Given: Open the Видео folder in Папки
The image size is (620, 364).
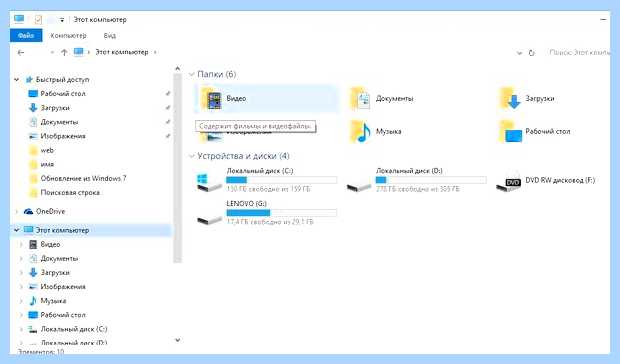Looking at the screenshot, I should [266, 98].
